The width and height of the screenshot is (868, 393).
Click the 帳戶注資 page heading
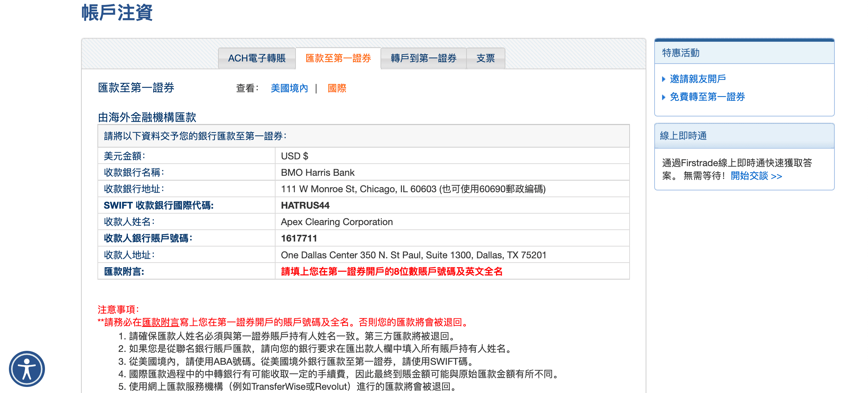[117, 13]
